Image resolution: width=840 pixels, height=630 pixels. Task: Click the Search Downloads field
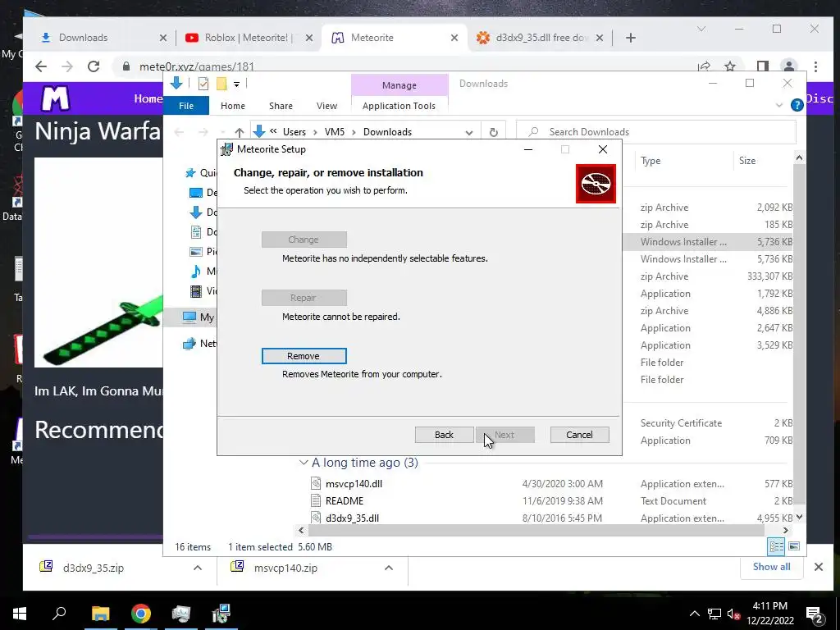point(655,132)
